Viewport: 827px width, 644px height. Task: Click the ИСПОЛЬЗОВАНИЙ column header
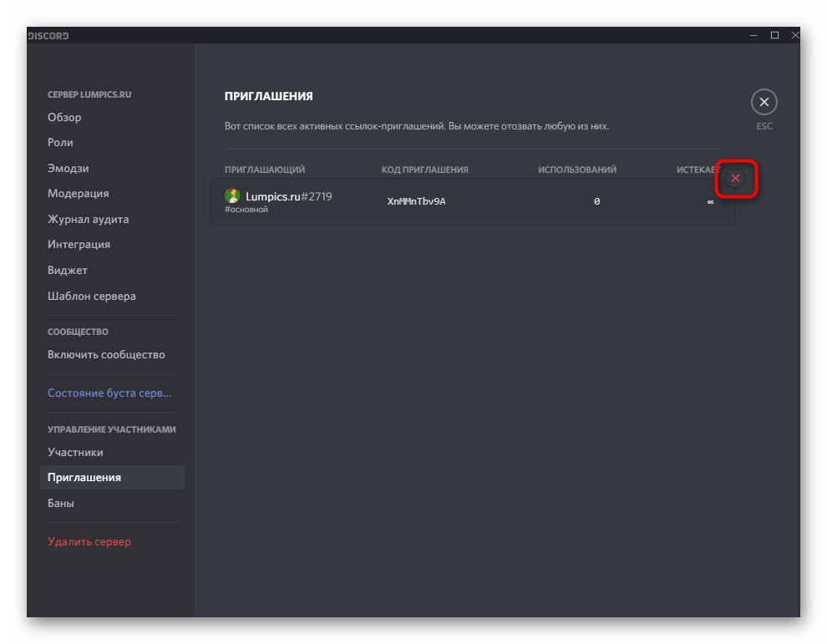point(578,169)
